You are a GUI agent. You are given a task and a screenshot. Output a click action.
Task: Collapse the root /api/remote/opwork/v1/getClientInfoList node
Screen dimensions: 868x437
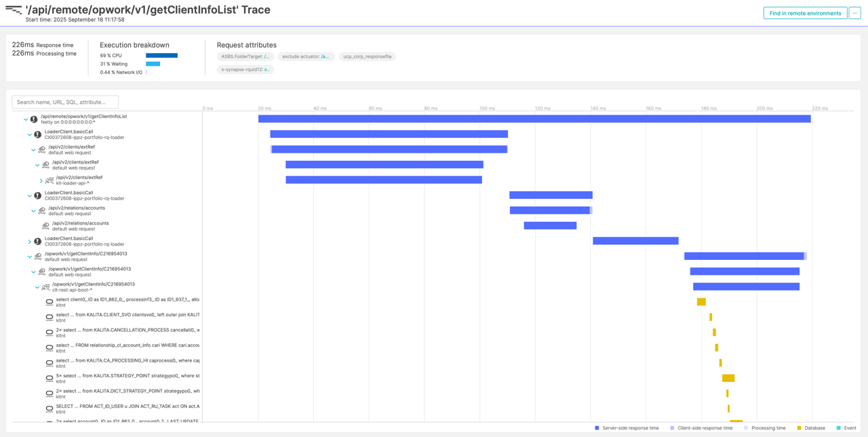[x=26, y=119]
